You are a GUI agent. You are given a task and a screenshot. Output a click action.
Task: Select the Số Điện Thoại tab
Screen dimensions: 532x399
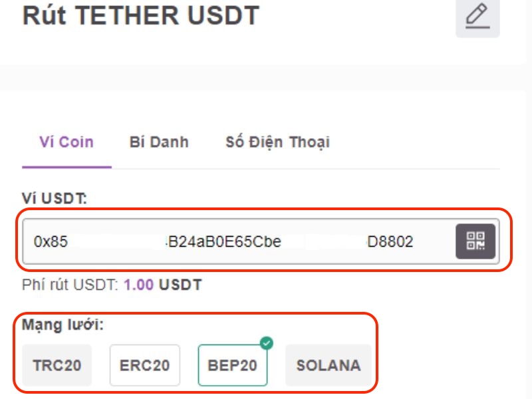tap(277, 142)
